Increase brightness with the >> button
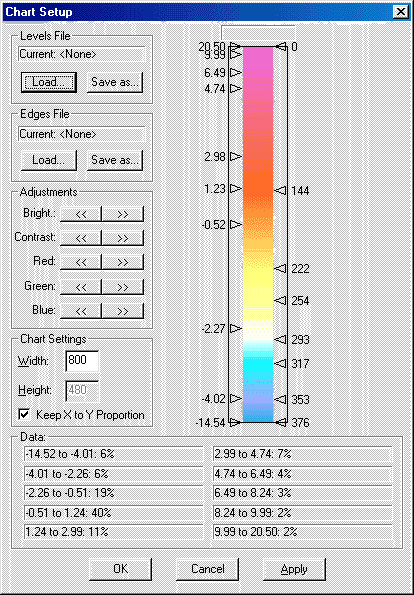Image resolution: width=414 pixels, height=595 pixels. click(x=123, y=214)
